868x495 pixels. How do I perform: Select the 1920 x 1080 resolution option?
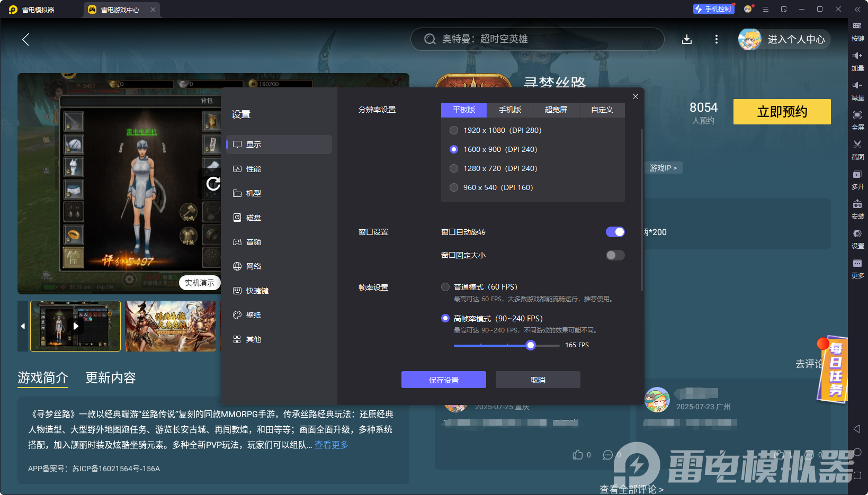pos(454,130)
